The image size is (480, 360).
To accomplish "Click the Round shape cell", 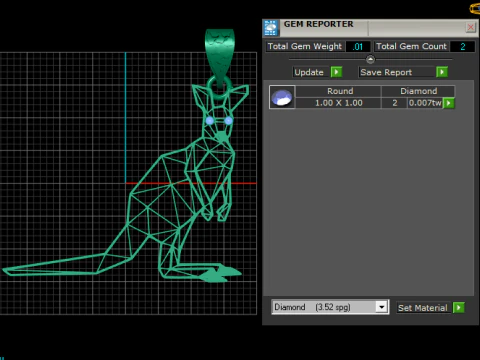I will [x=339, y=91].
